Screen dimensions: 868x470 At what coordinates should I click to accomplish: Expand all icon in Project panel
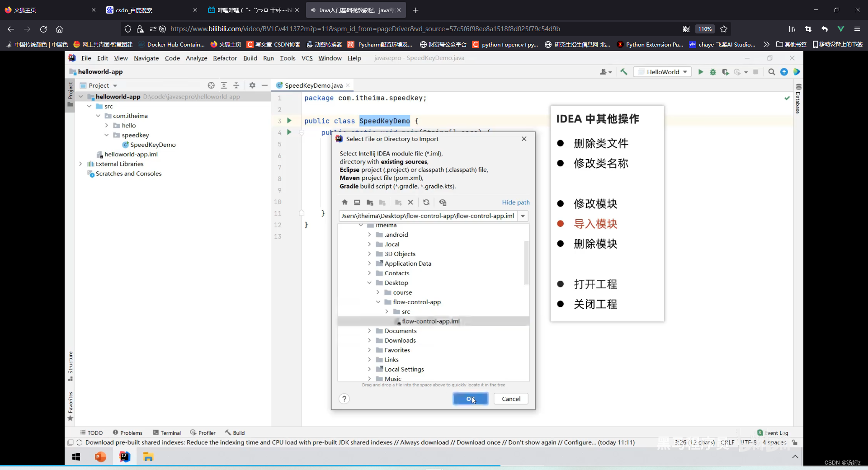[224, 85]
